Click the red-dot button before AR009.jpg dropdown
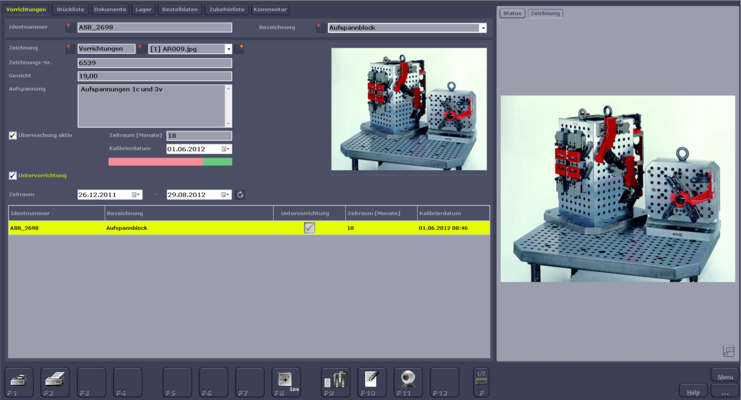 [141, 48]
